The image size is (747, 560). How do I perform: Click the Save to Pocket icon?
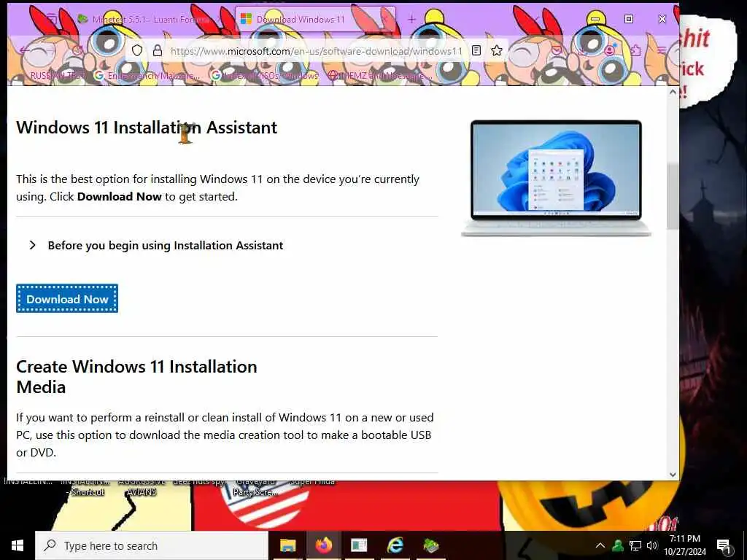click(556, 50)
